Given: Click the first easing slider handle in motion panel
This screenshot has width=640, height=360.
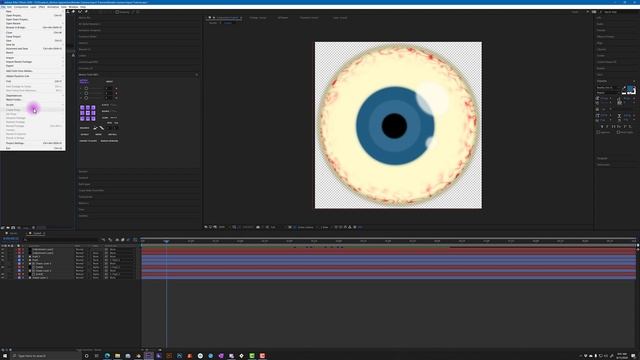Looking at the screenshot, I should tap(86, 88).
